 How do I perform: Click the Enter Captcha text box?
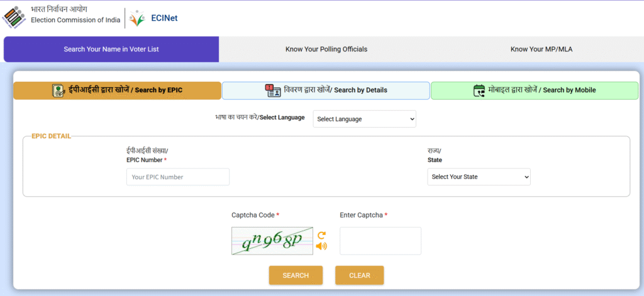click(x=380, y=241)
